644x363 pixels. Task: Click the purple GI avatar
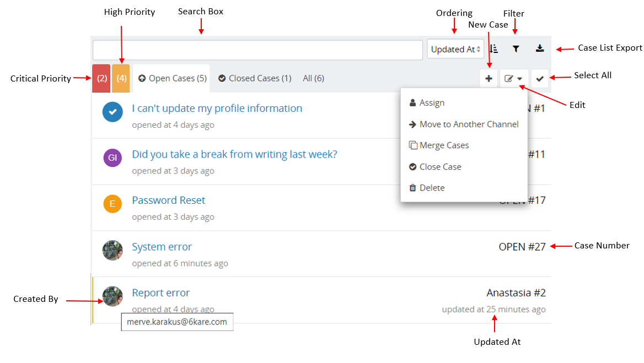point(112,158)
